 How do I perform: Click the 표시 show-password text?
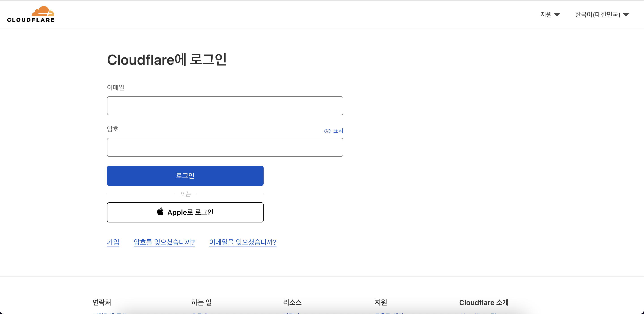[338, 131]
